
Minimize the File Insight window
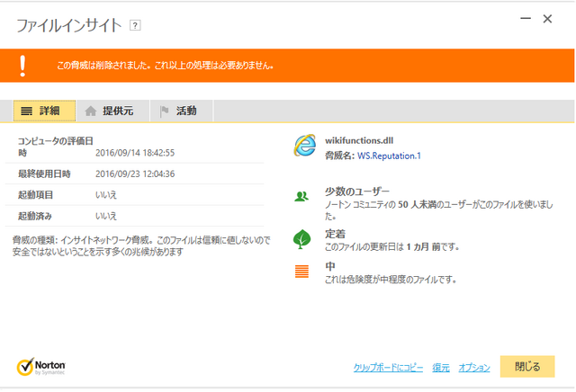pyautogui.click(x=526, y=18)
